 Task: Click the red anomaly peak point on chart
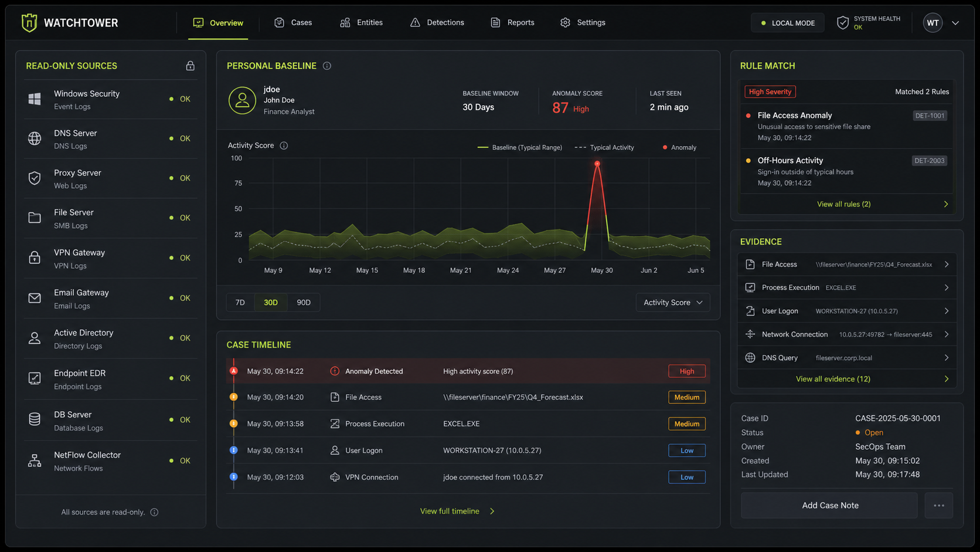pyautogui.click(x=597, y=164)
